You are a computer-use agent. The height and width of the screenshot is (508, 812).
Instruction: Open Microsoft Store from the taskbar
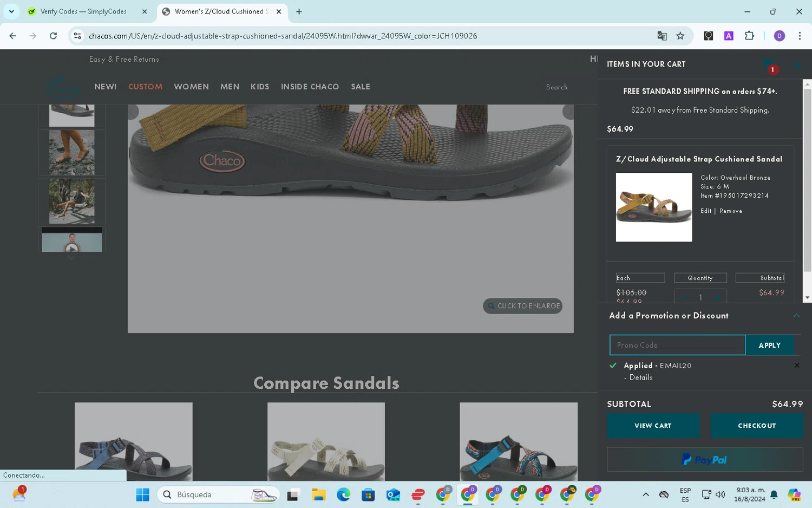click(368, 494)
